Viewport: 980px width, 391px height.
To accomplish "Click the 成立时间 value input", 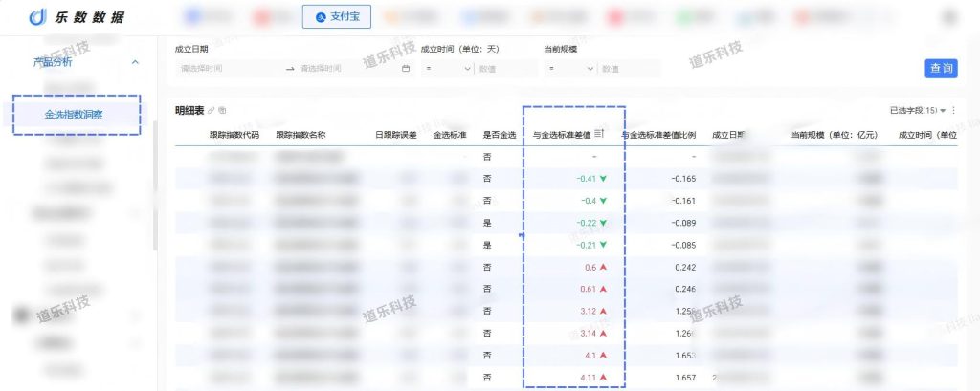I will click(506, 69).
